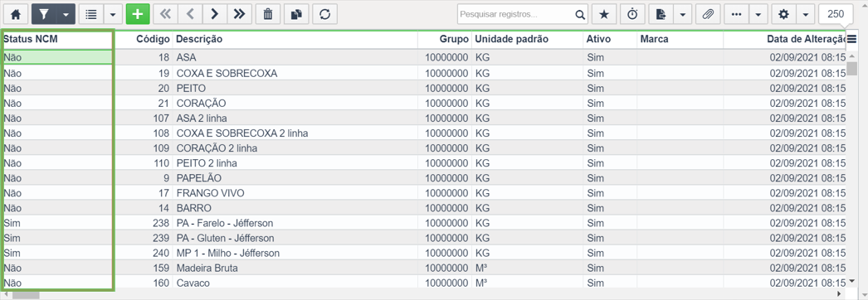The height and width of the screenshot is (300, 868).
Task: Sort by the Descrição column header
Action: click(199, 39)
